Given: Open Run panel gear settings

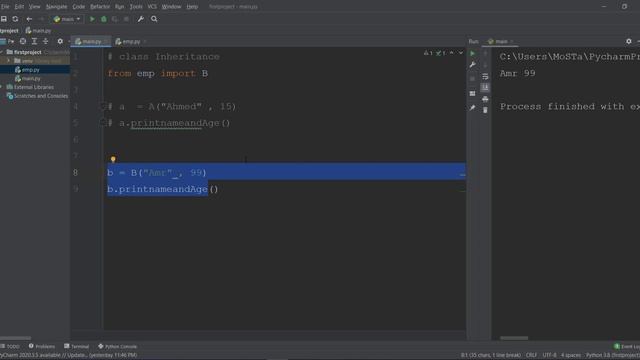Looking at the screenshot, I should point(629,41).
